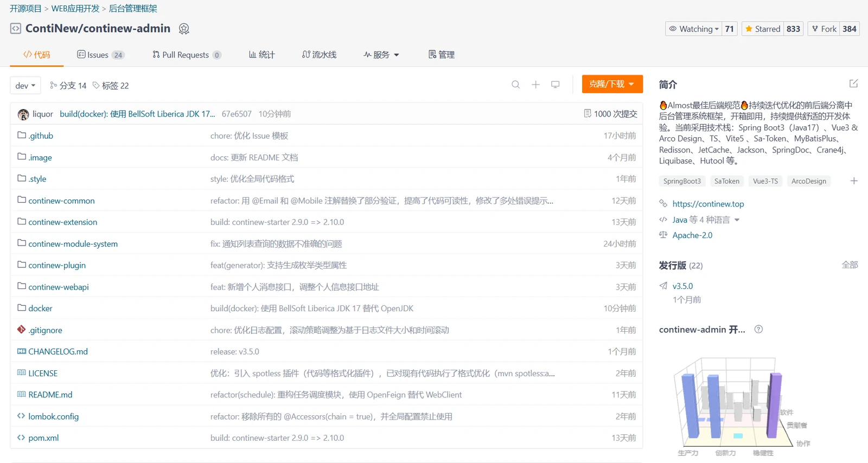
Task: Open the 管理 tab
Action: pyautogui.click(x=442, y=55)
